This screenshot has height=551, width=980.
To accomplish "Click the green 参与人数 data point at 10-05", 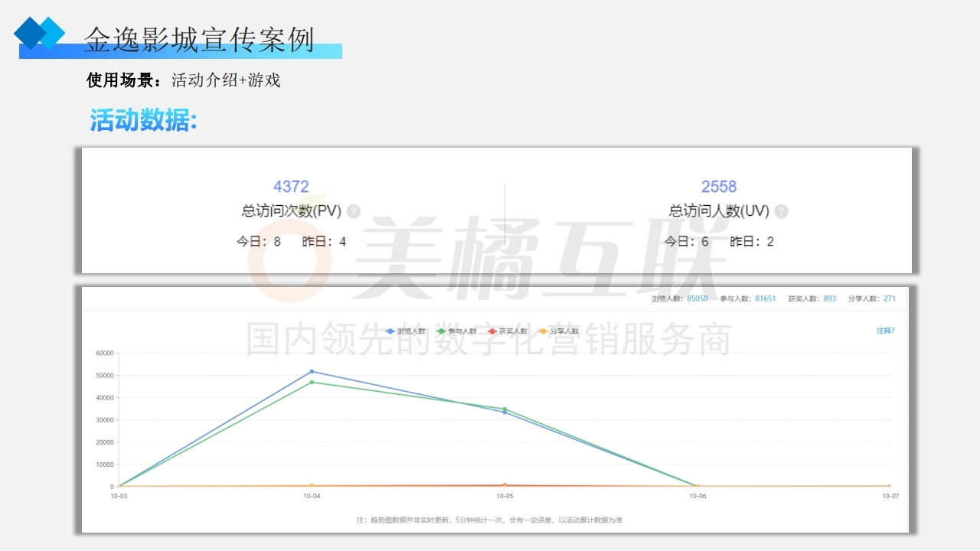I will coord(505,409).
